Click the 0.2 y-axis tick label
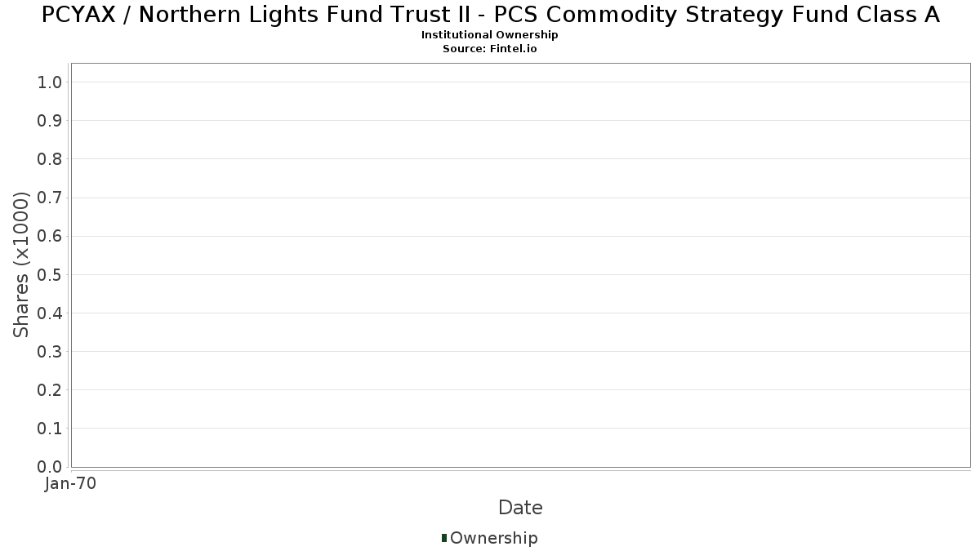This screenshot has width=980, height=551. point(50,389)
